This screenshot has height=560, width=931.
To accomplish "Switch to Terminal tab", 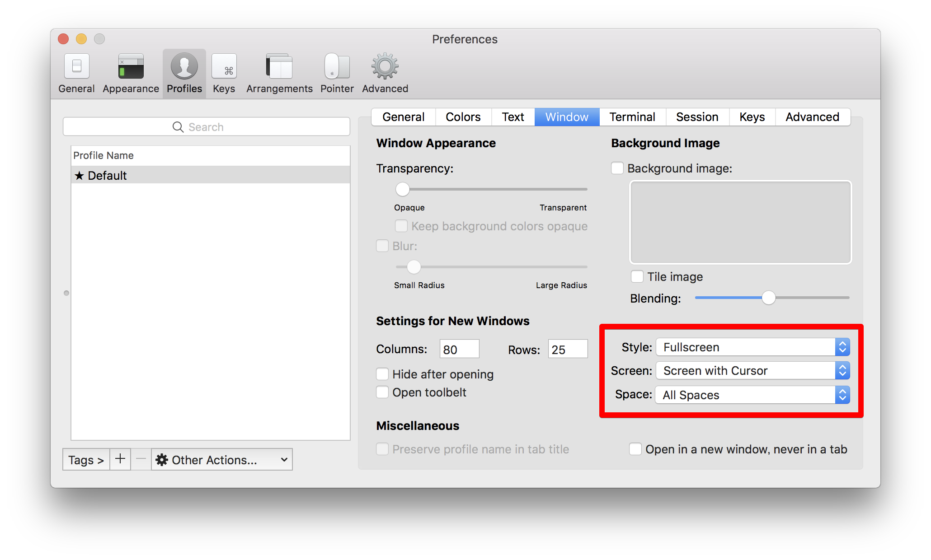I will tap(632, 117).
